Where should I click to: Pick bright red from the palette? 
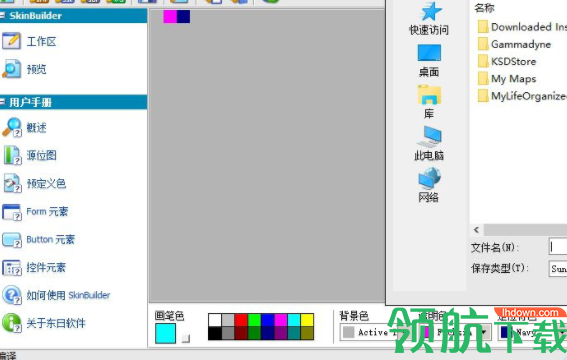(241, 320)
